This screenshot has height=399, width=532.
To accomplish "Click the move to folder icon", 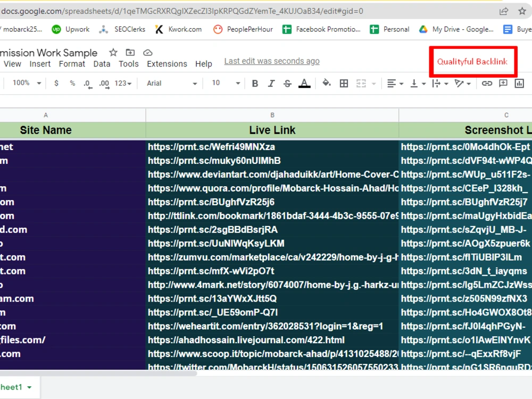I will (130, 53).
